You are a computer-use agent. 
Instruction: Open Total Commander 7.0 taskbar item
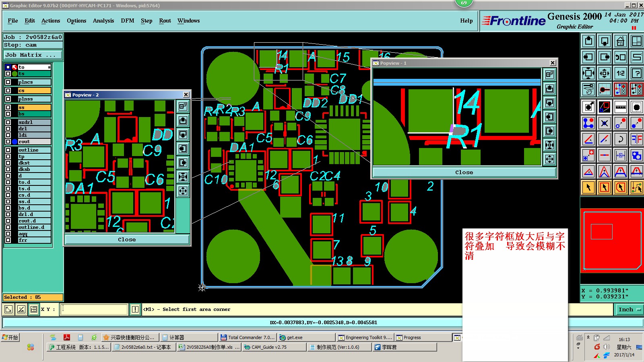(x=248, y=337)
